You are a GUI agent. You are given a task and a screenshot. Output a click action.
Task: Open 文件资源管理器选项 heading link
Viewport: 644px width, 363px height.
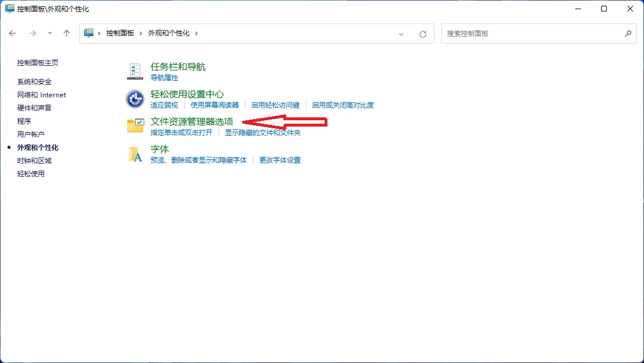click(192, 121)
